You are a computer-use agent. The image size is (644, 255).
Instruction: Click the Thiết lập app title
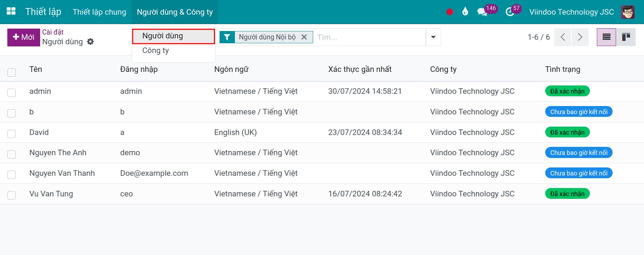point(43,12)
